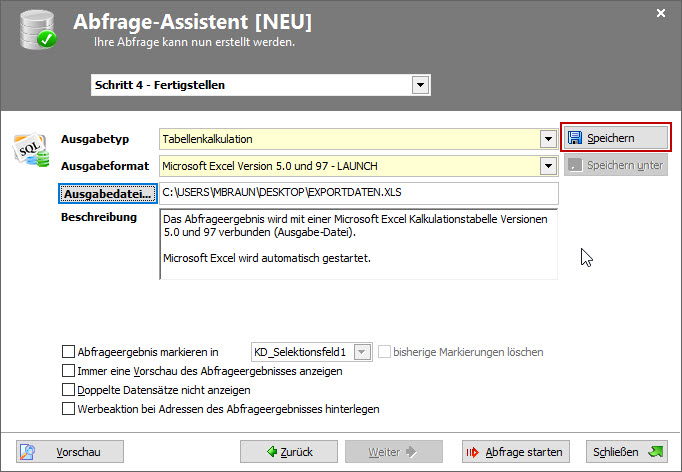
Task: Click the floppy disk Speichern icon
Action: pos(575,137)
